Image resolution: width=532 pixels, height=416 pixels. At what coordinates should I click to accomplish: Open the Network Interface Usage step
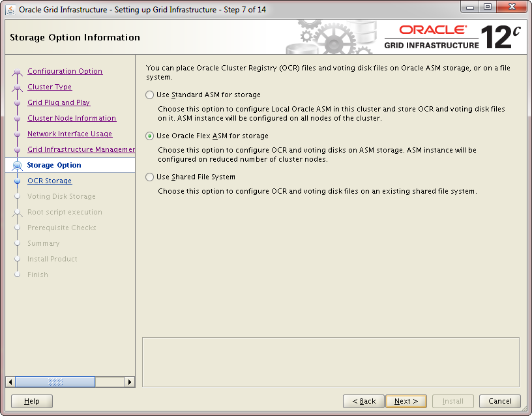click(x=70, y=134)
